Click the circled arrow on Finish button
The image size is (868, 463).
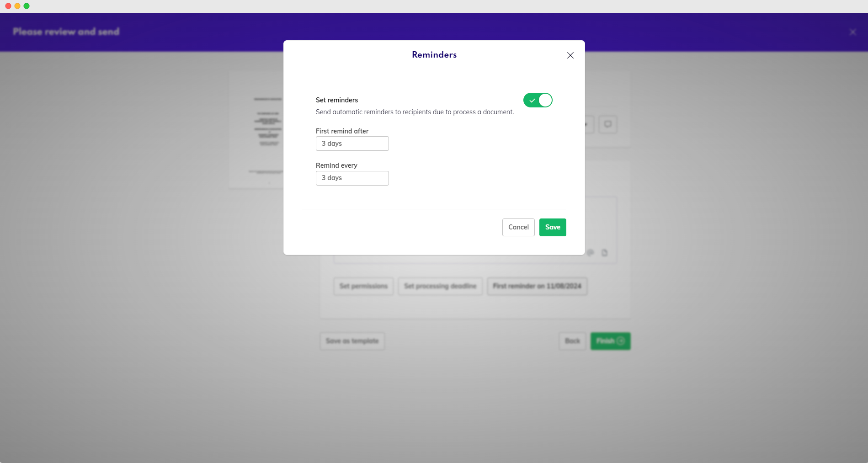tap(621, 341)
